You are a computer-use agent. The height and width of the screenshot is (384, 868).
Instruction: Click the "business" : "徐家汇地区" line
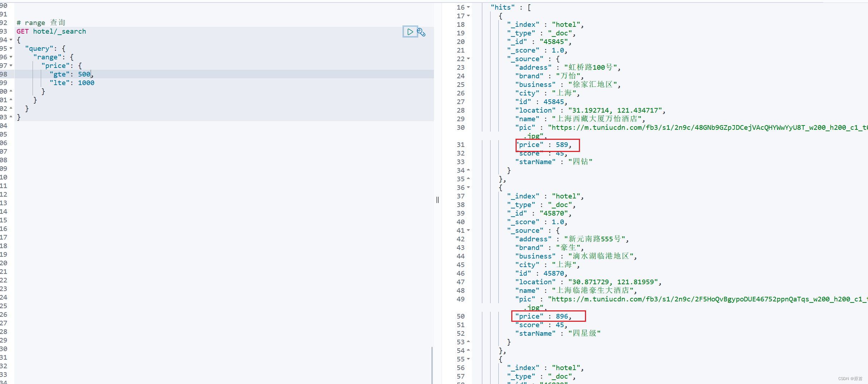[x=568, y=85]
